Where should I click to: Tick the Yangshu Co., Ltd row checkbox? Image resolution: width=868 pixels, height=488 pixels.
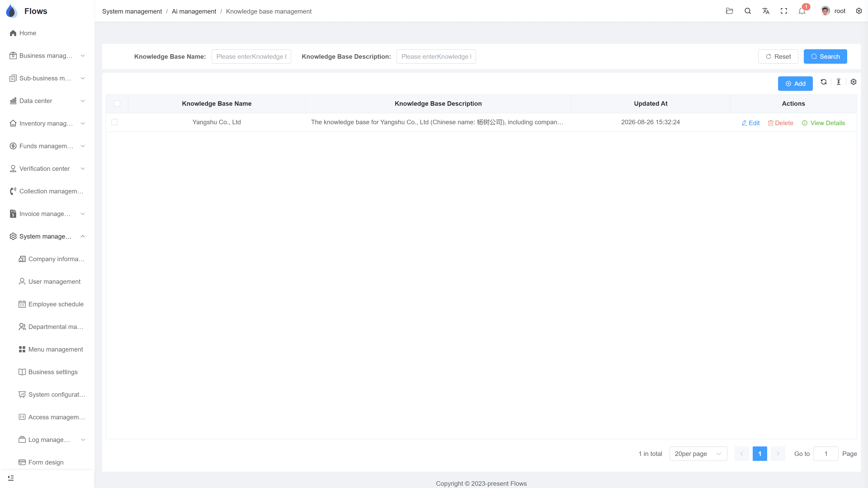[x=115, y=122]
